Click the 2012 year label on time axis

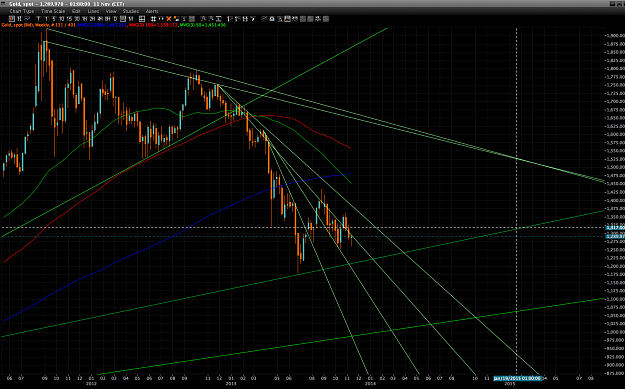point(91,383)
